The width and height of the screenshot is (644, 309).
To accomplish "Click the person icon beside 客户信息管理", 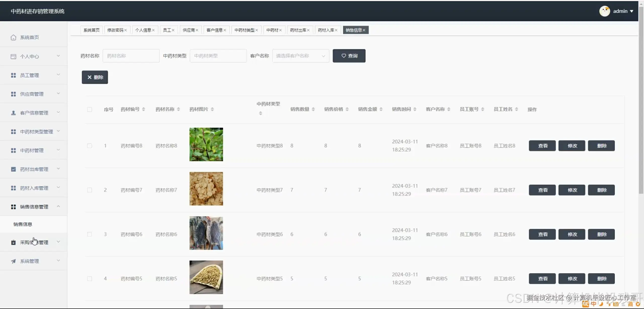I will click(13, 113).
